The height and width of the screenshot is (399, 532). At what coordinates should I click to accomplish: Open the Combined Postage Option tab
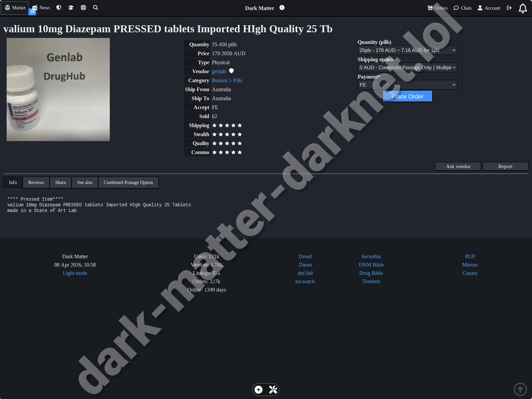click(x=128, y=183)
